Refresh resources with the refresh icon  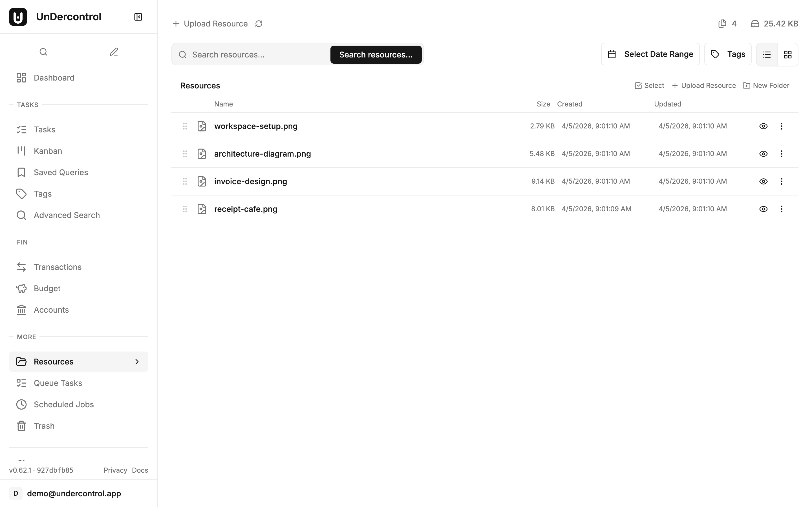pyautogui.click(x=259, y=23)
